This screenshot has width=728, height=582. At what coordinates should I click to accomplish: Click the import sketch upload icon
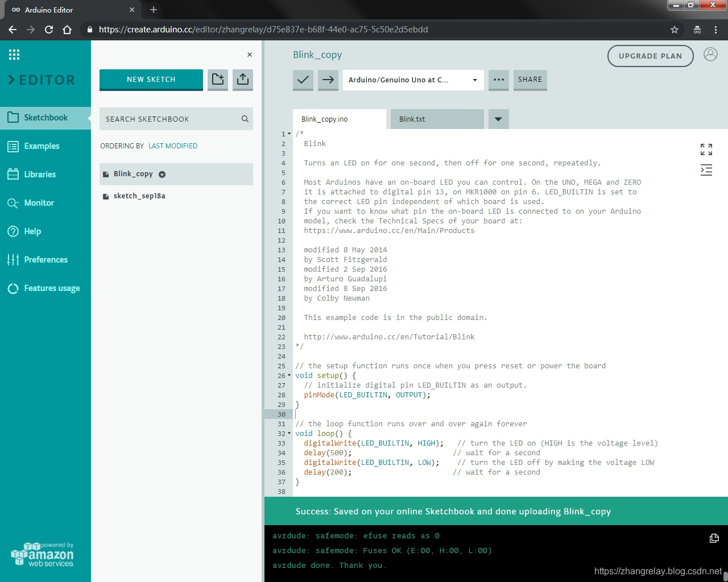243,80
